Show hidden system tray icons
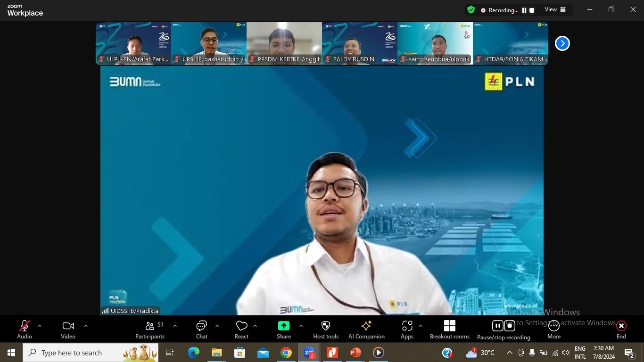Viewport: 644px width, 362px height. [x=510, y=353]
